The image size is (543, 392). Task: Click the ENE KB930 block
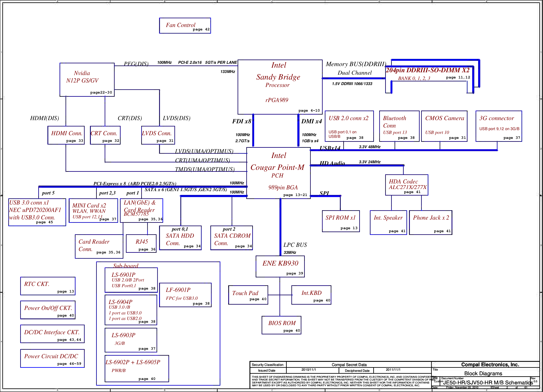coord(280,266)
